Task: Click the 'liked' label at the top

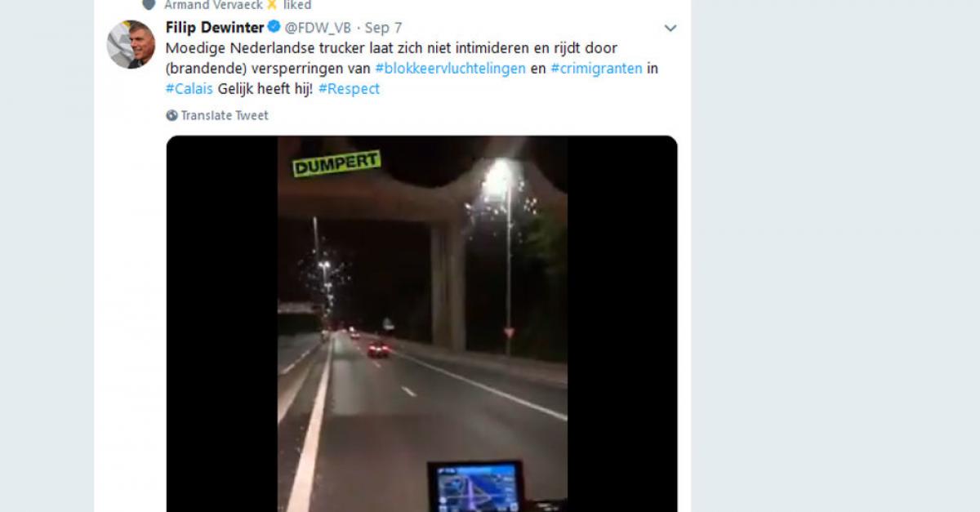Action: [297, 4]
